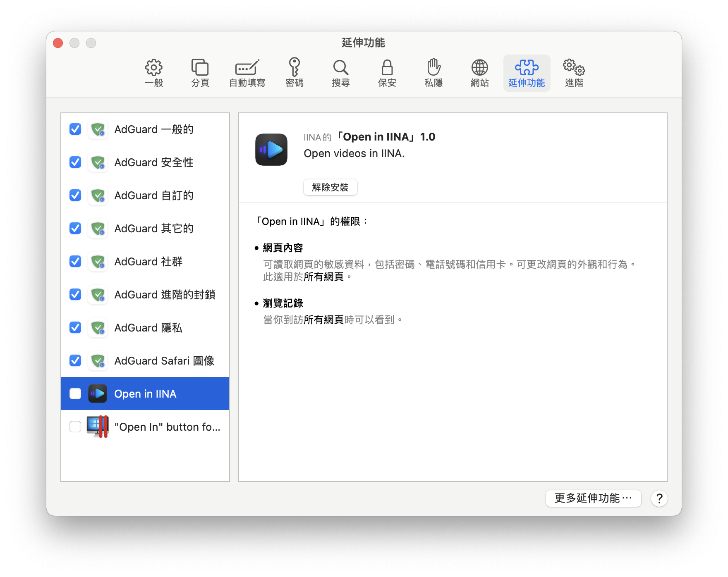Open the 分頁 (Tabs) icon tab
The height and width of the screenshot is (577, 728).
pos(200,73)
